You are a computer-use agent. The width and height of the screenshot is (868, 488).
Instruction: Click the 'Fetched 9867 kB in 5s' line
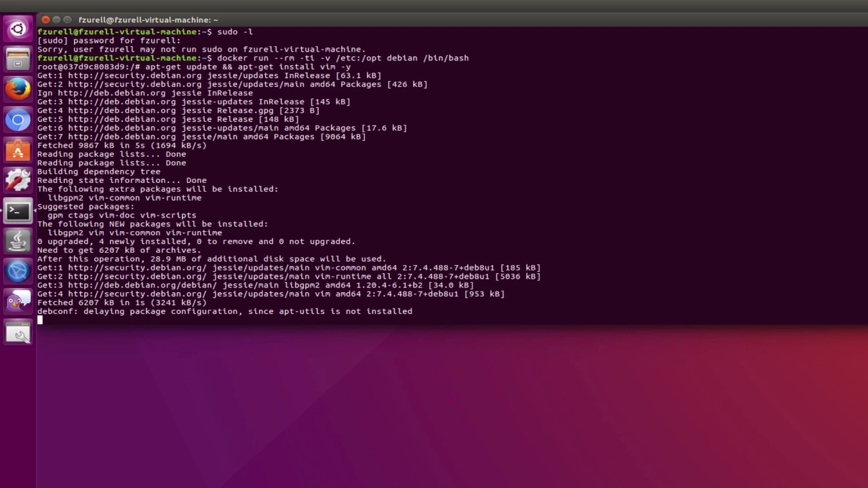click(x=121, y=145)
